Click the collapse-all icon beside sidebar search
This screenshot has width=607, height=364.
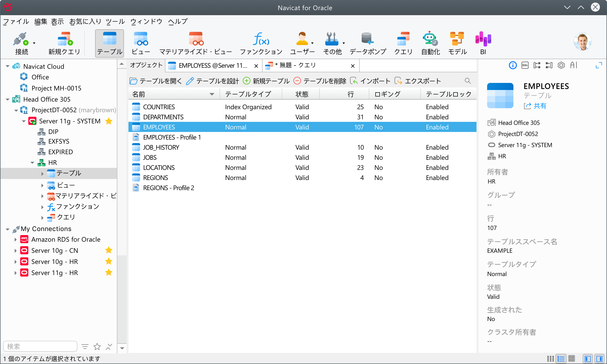tap(109, 347)
